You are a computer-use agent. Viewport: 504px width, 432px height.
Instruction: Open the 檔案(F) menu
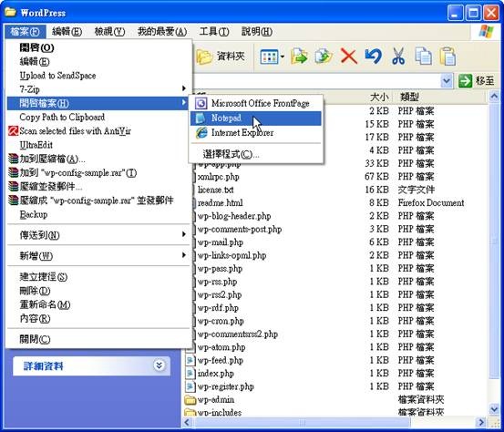pyautogui.click(x=26, y=32)
